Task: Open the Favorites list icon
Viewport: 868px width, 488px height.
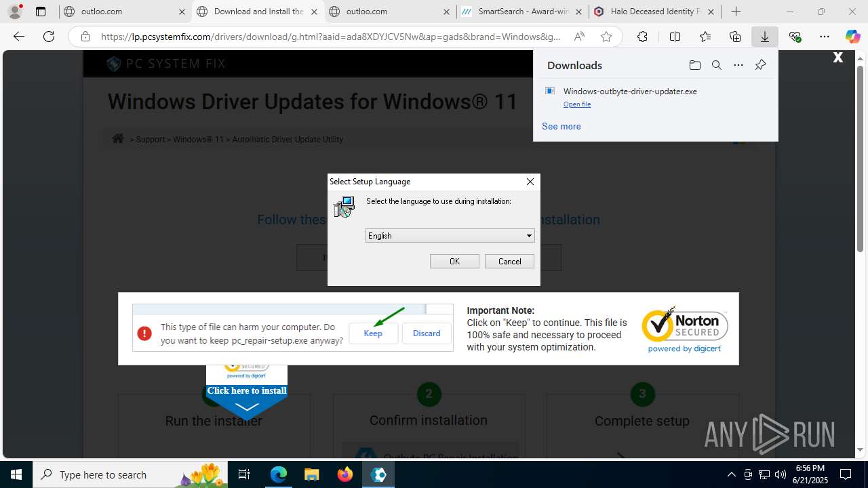Action: tap(705, 37)
